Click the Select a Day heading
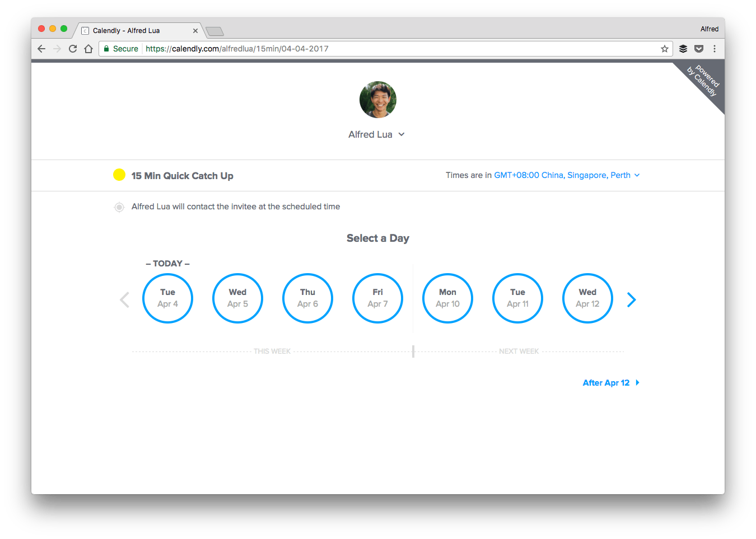 point(378,238)
